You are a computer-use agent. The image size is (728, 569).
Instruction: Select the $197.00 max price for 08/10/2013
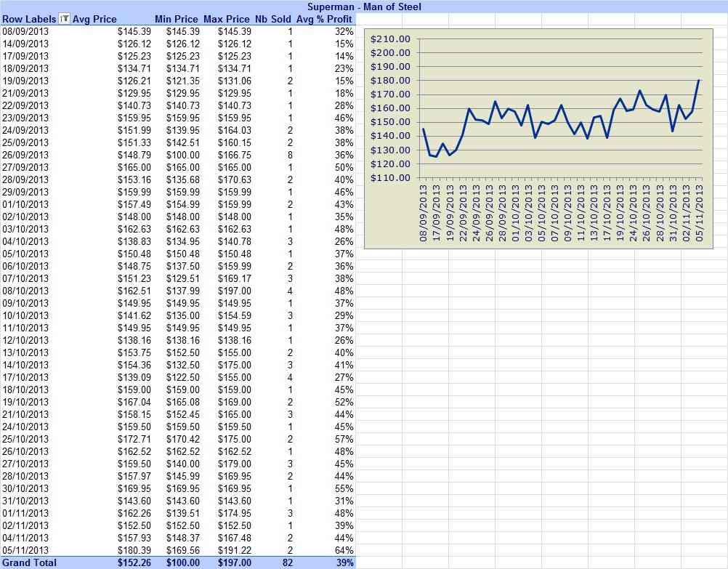235,291
